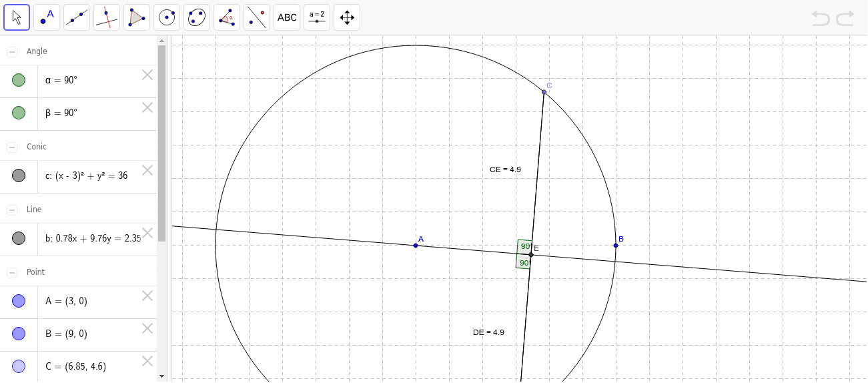Collapse the Conic category

[x=12, y=147]
